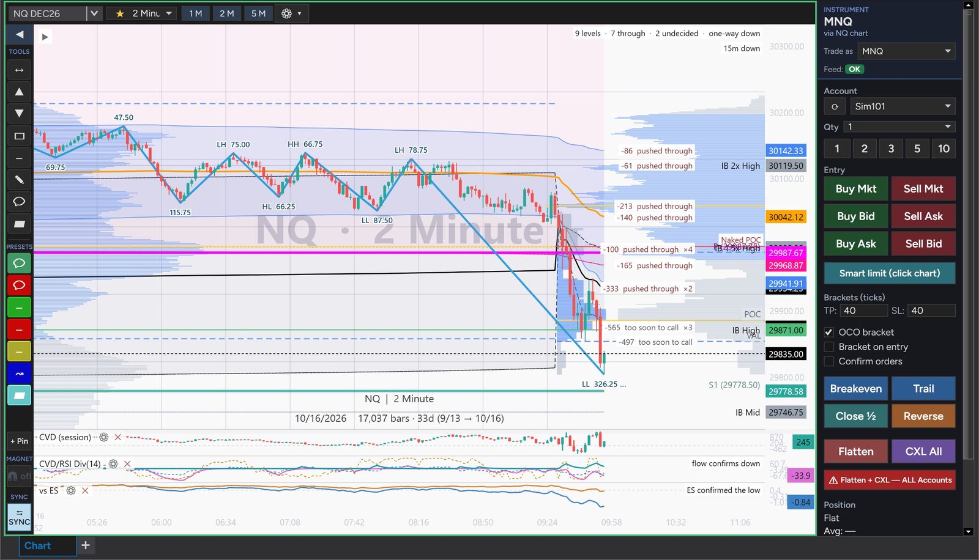Switch to the 1 M timeframe
This screenshot has height=560, width=979.
(195, 13)
